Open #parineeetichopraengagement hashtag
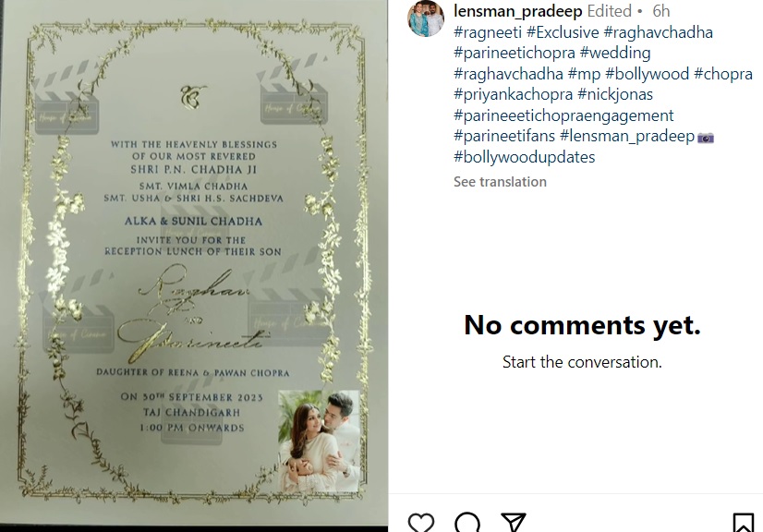 563,115
